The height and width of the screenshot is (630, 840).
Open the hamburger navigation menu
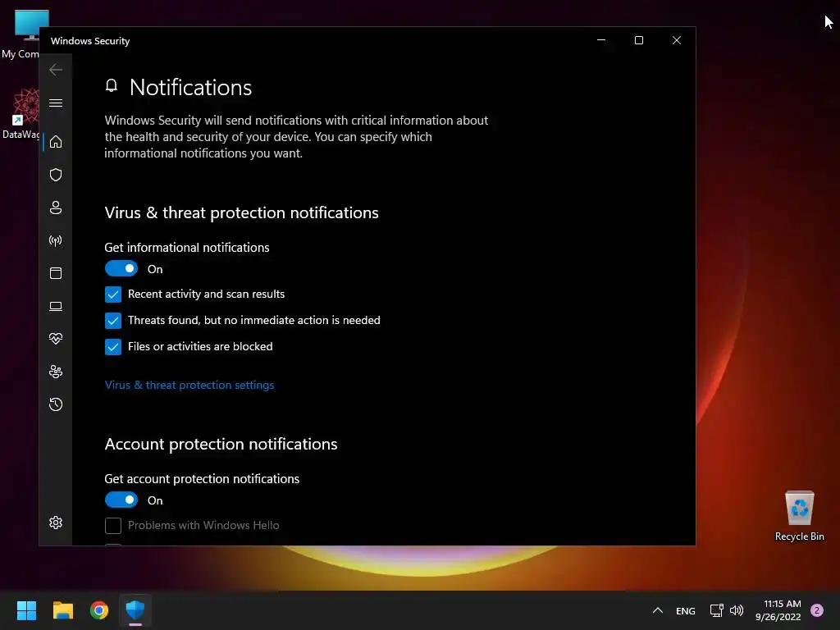[56, 103]
